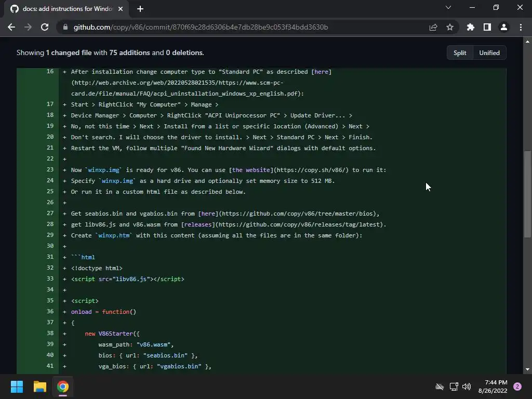
Task: Open 'the website' link on line 23
Action: point(251,170)
